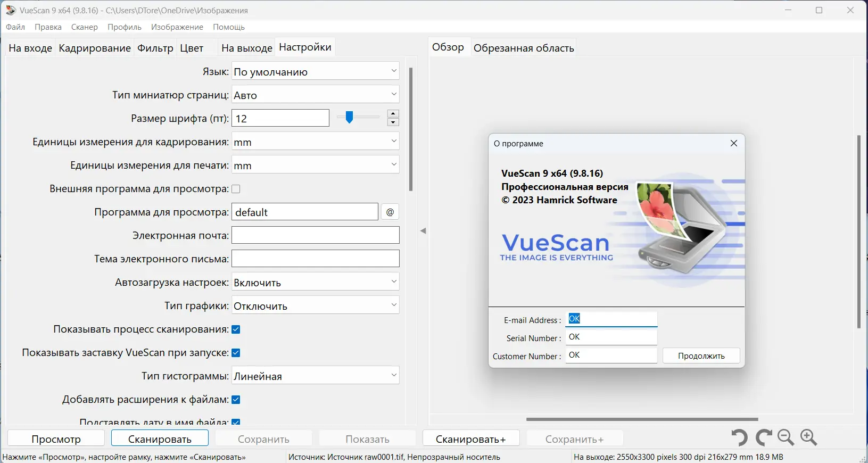Click the Сохранить+ button
Viewport: 868px width, 463px height.
pos(575,439)
